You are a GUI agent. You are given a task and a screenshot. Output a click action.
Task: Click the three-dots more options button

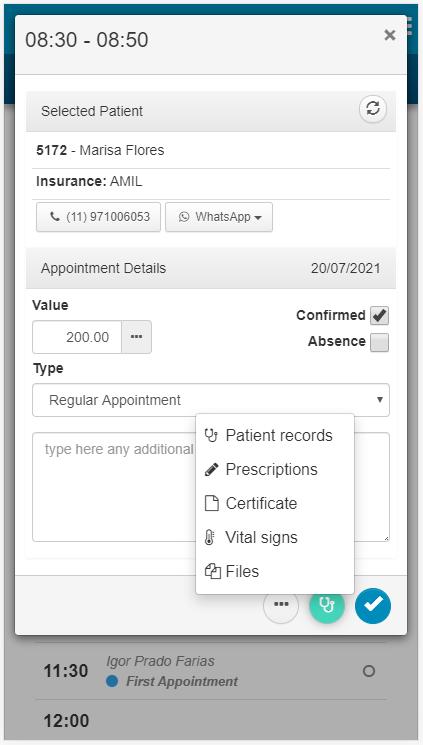(281, 605)
